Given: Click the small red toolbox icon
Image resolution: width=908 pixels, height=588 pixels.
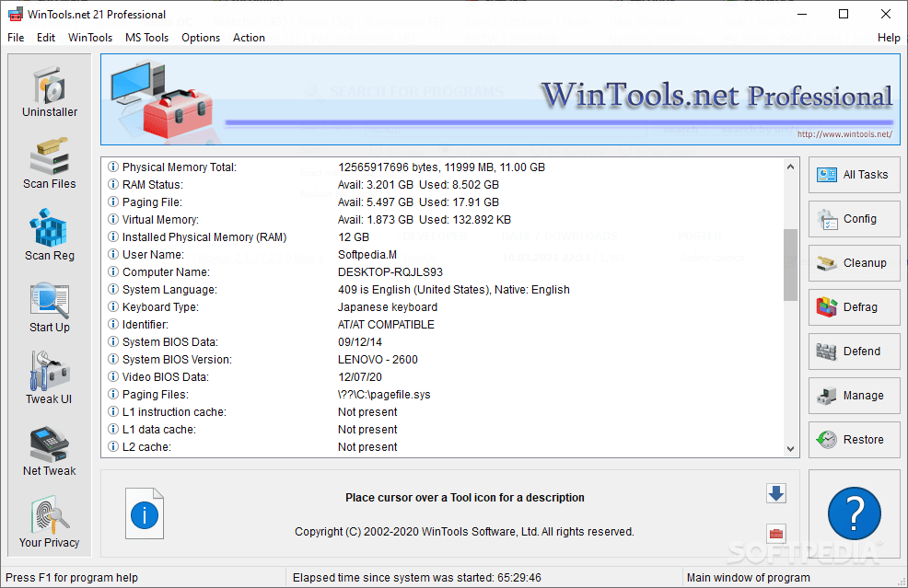Looking at the screenshot, I should click(776, 533).
